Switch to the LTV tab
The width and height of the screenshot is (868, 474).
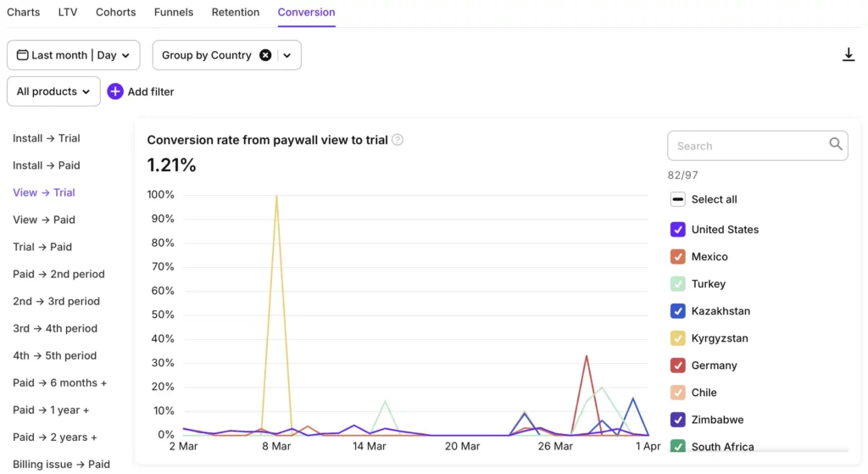click(68, 12)
